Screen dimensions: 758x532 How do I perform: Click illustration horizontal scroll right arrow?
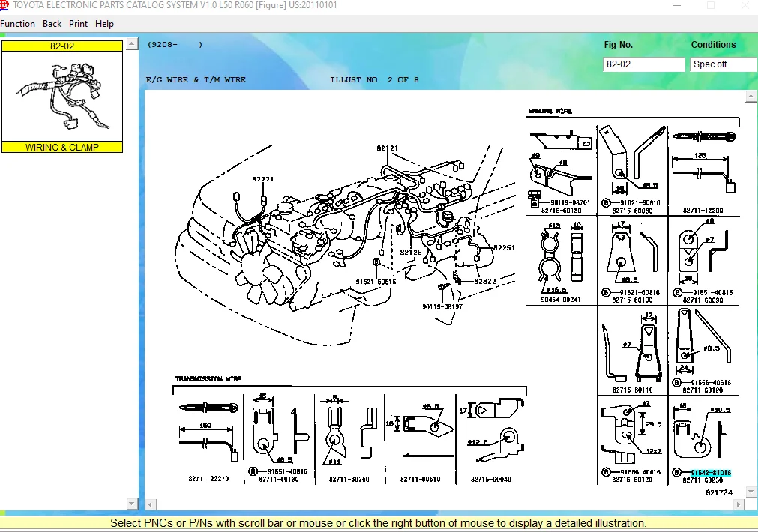(739, 504)
